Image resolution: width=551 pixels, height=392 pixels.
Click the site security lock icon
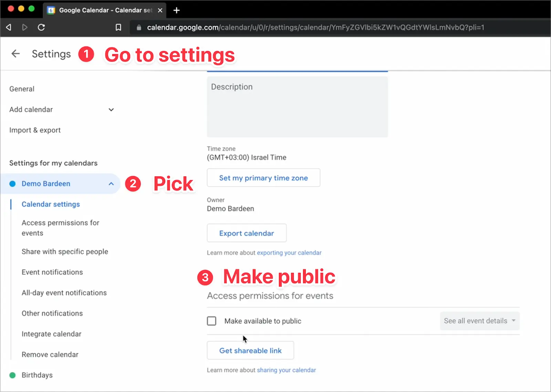(138, 28)
